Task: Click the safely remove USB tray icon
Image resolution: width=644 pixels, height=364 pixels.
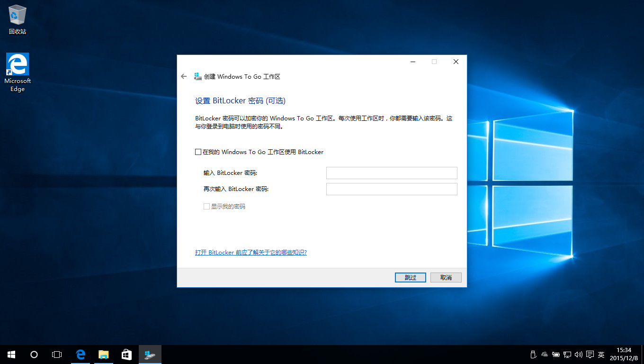Action: pos(533,355)
